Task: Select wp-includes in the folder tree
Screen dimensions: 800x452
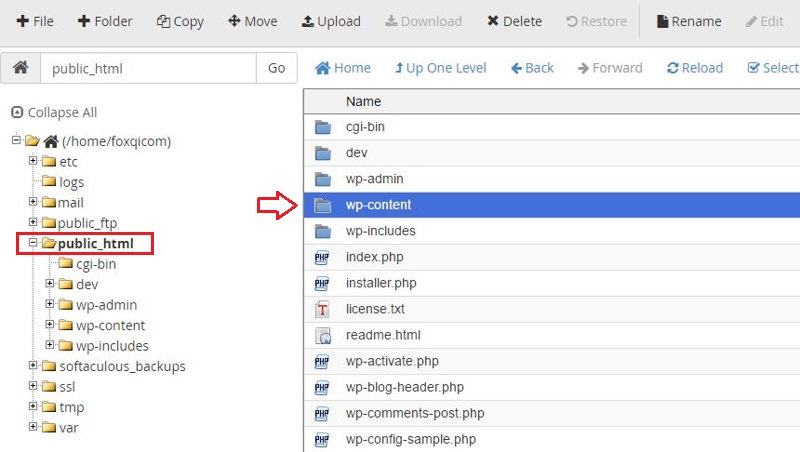Action: (112, 346)
